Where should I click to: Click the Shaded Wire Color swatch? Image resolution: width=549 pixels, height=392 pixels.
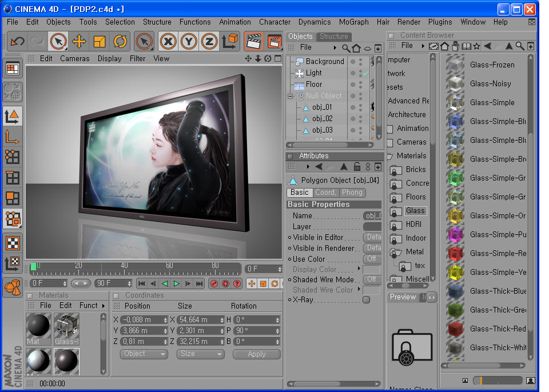coord(372,290)
